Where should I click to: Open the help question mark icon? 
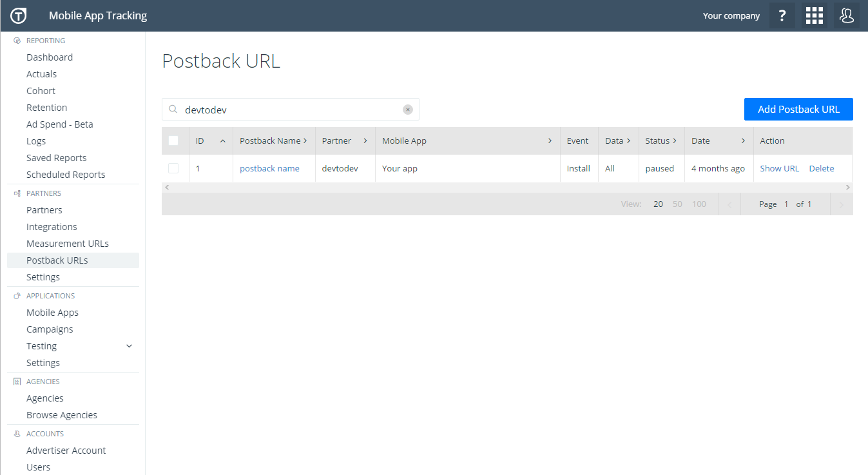tap(782, 15)
